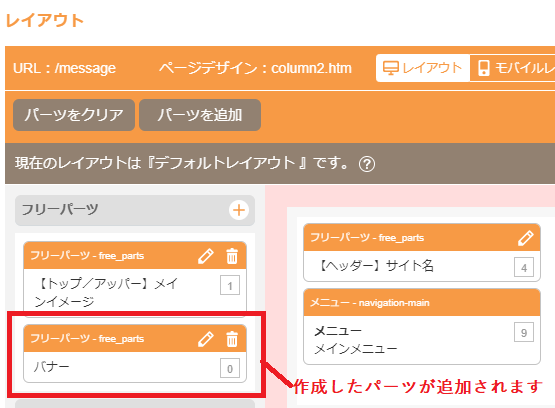Click the plus icon in the フリーパーツ header
The width and height of the screenshot is (555, 408).
[239, 210]
